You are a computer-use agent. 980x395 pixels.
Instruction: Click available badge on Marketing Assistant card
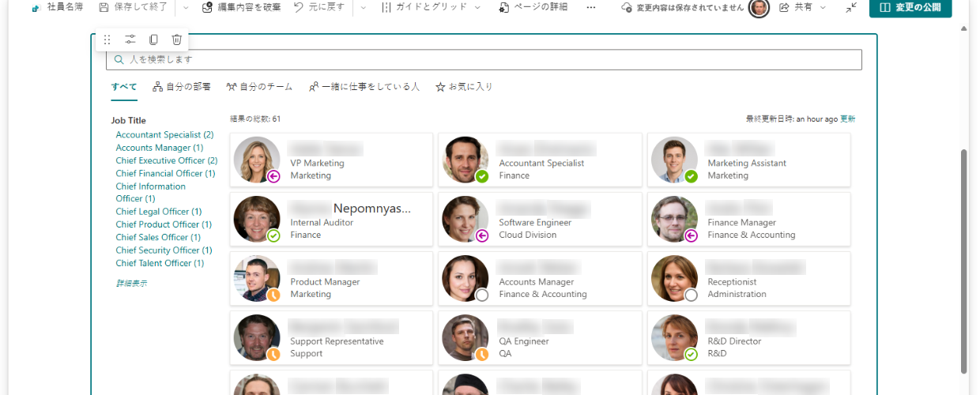click(x=691, y=176)
